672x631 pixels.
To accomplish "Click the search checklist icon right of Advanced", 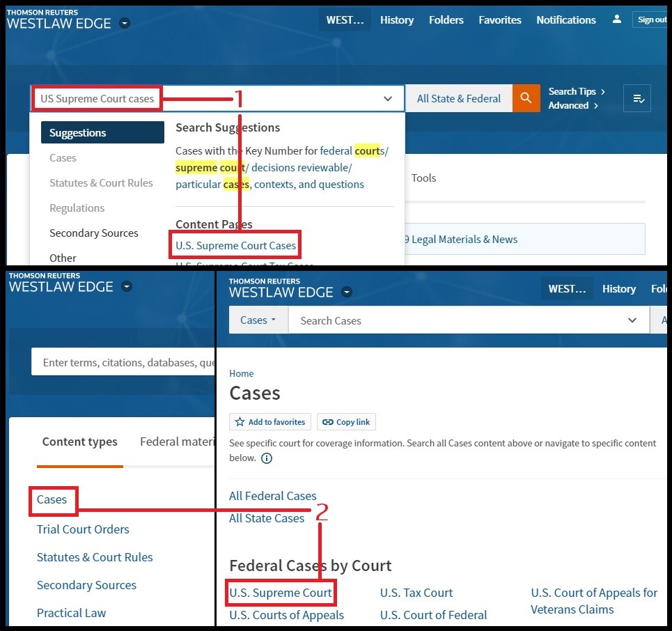I will 638,99.
